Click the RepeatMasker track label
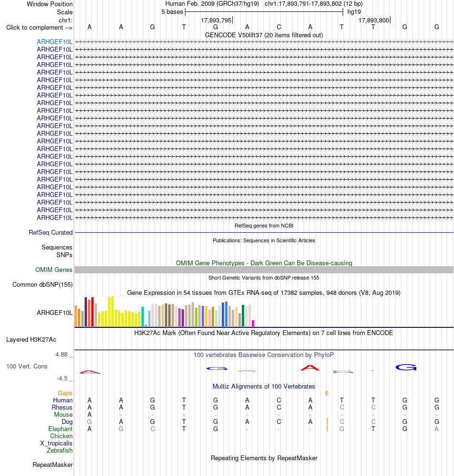Viewport: 454px width, 476px height. point(53,465)
